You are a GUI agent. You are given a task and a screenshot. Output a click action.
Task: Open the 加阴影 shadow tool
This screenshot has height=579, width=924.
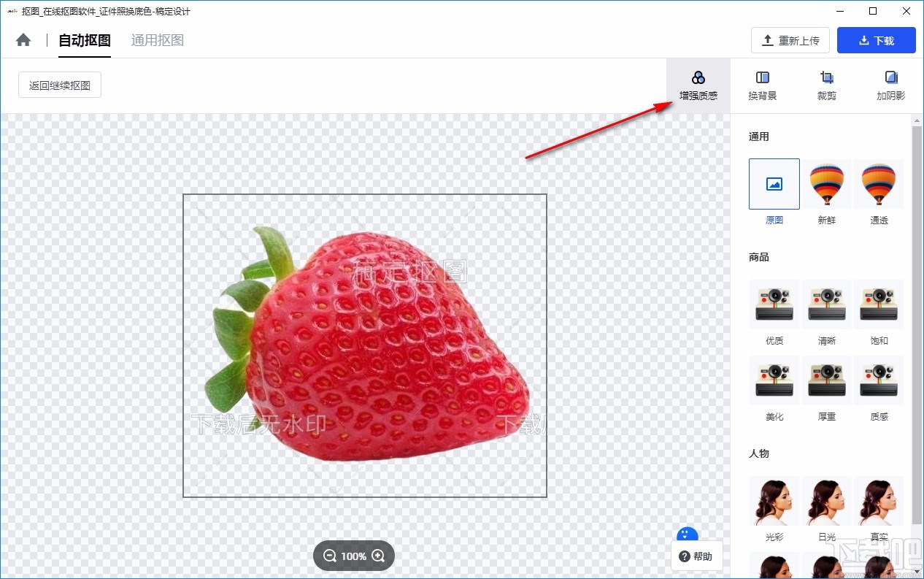point(891,85)
